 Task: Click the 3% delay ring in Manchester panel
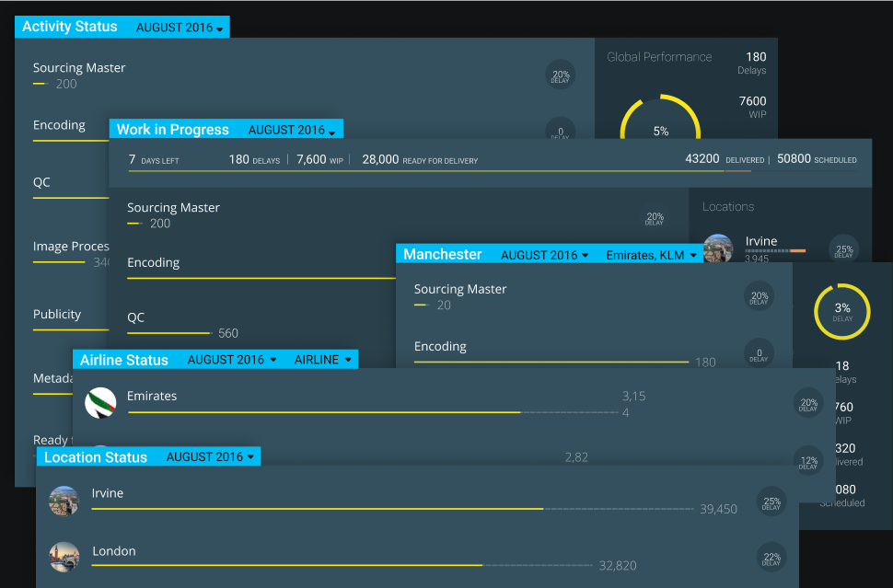[841, 311]
